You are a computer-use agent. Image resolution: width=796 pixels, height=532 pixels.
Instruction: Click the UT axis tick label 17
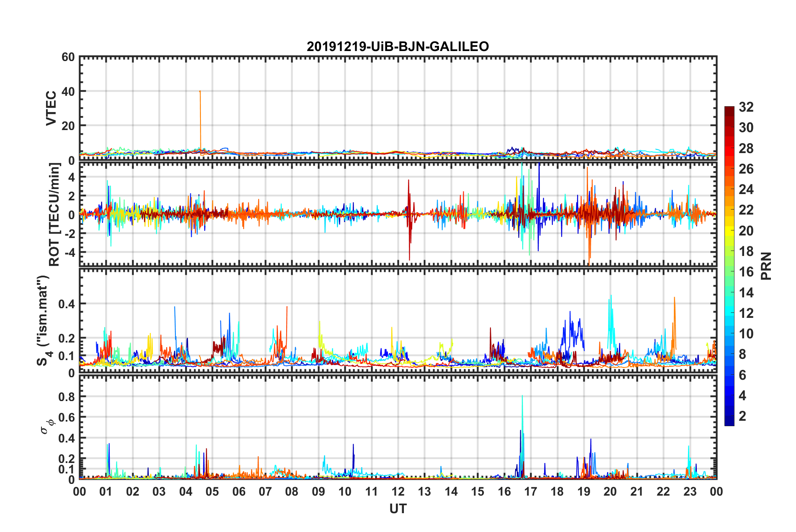tap(531, 491)
